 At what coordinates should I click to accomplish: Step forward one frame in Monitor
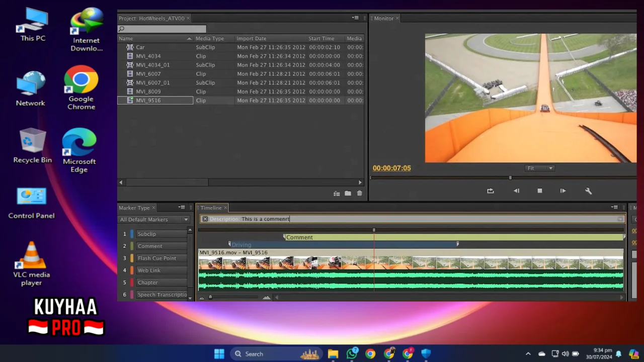563,191
